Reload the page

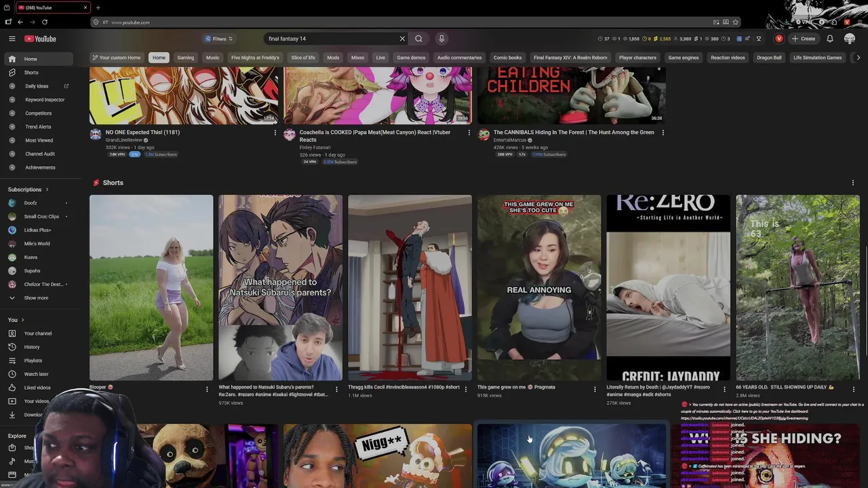[45, 22]
